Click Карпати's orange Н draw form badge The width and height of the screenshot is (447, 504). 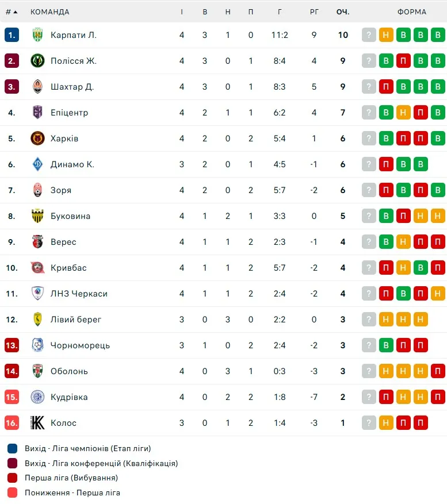(x=386, y=34)
